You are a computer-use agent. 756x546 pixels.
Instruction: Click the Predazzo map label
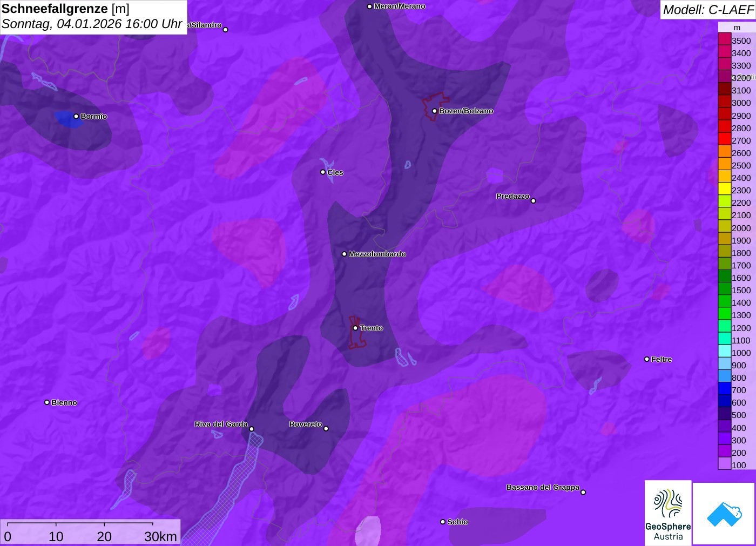coord(512,196)
